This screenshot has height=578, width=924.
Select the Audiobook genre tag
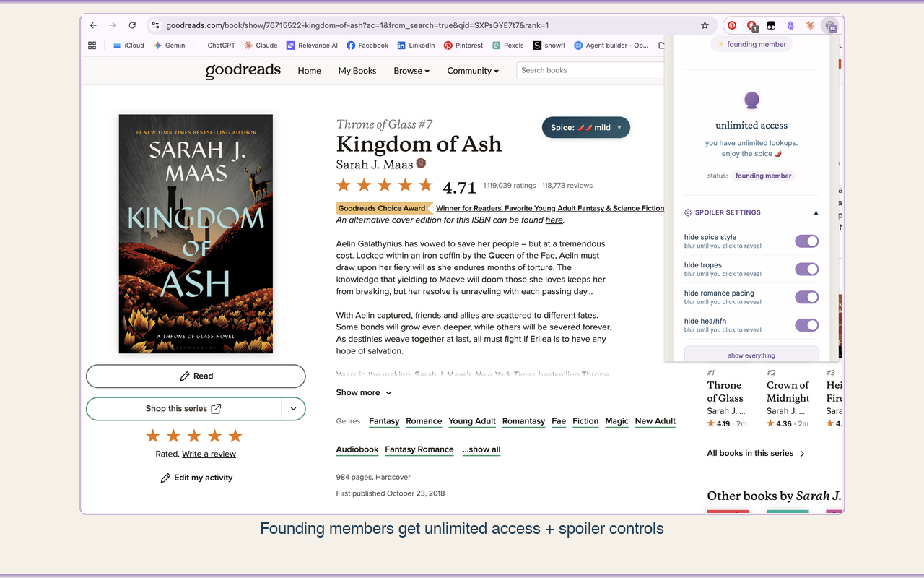click(357, 449)
